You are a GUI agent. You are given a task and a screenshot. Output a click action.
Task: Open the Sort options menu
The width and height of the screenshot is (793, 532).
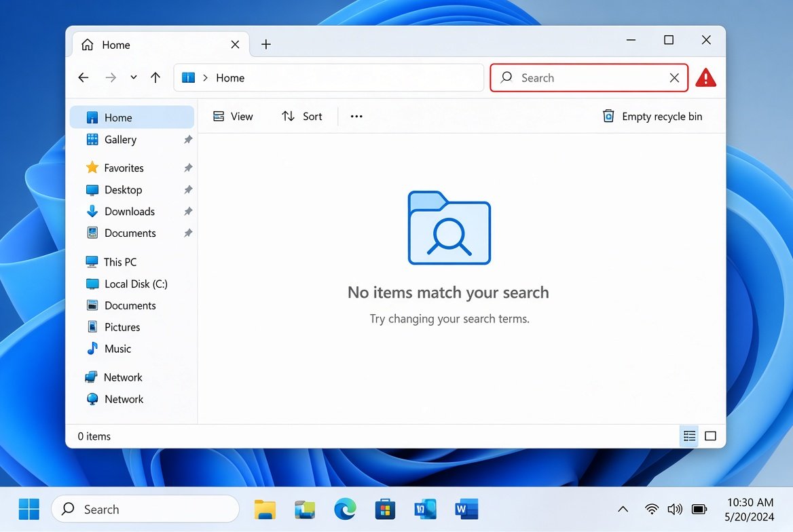[302, 116]
